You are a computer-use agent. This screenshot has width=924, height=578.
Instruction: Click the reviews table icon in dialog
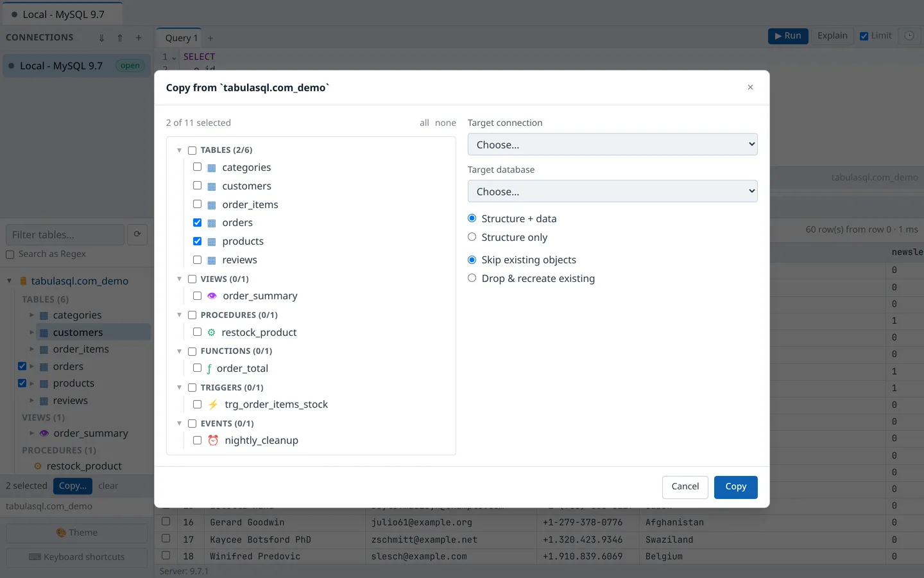click(x=212, y=260)
